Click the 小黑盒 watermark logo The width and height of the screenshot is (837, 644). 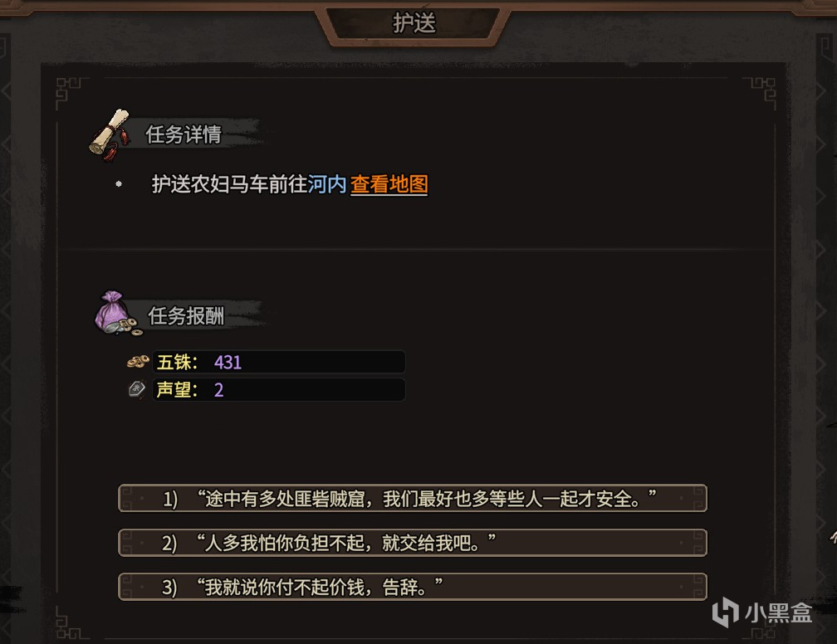click(x=725, y=612)
